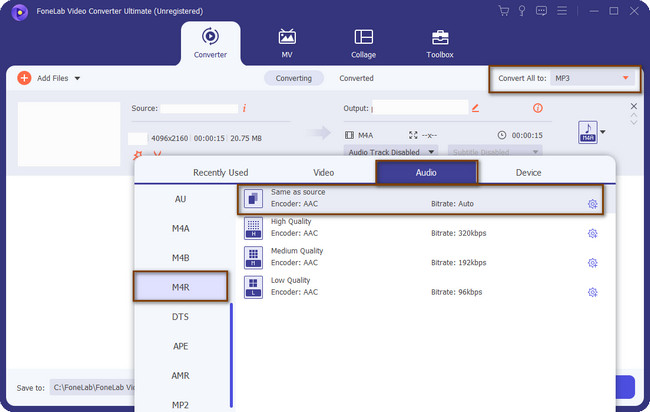The width and height of the screenshot is (650, 412).
Task: Click the Source filename field
Action: (199, 109)
